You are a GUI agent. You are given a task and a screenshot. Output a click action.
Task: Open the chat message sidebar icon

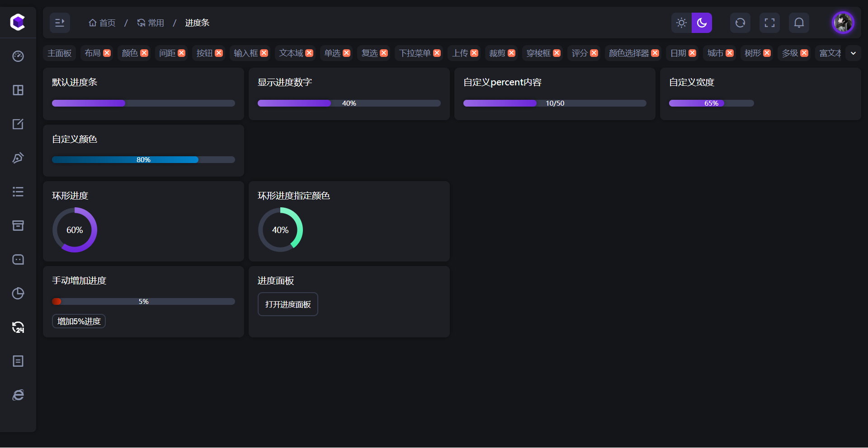point(18,259)
